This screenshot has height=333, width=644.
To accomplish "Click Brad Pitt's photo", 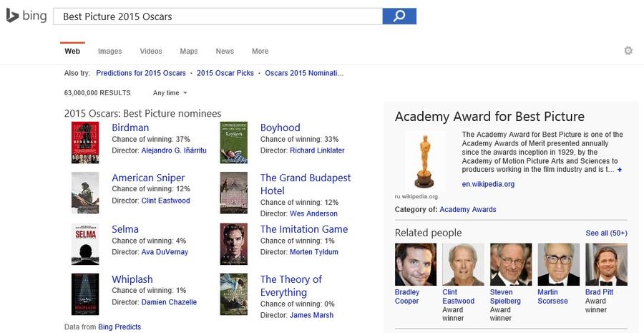I will click(606, 264).
